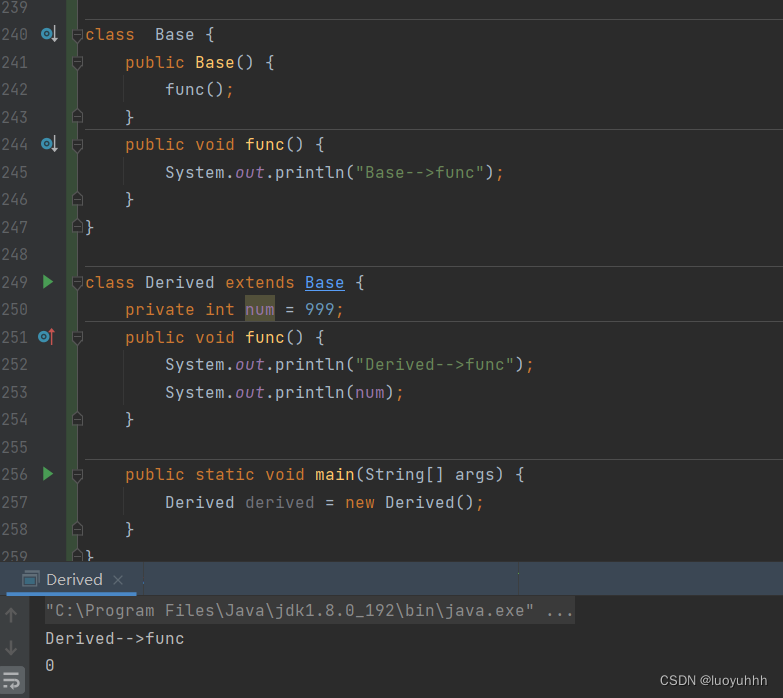Collapse Derived func fold at line 251
This screenshot has width=783, height=698.
(x=77, y=338)
